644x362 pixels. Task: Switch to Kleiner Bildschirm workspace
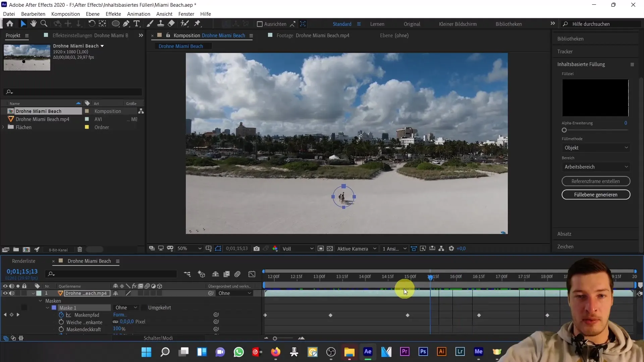458,24
